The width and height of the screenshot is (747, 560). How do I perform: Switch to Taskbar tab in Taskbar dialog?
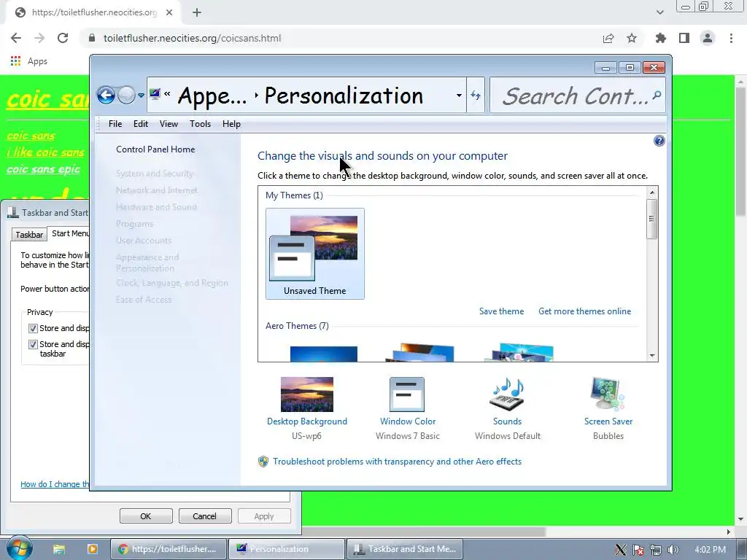29,234
